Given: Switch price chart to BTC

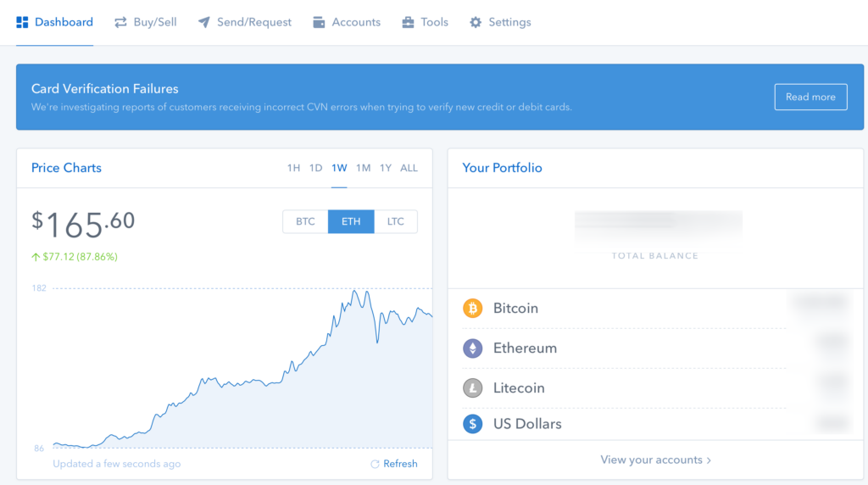Looking at the screenshot, I should coord(305,221).
